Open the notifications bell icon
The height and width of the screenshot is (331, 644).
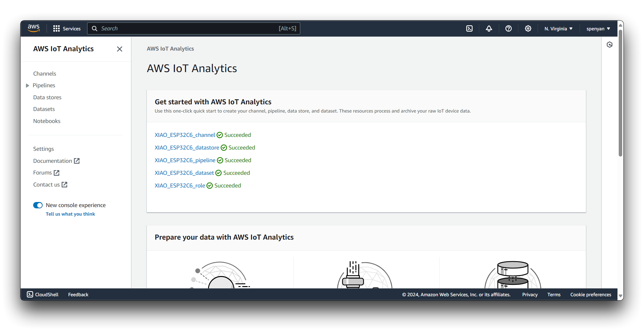coord(489,28)
